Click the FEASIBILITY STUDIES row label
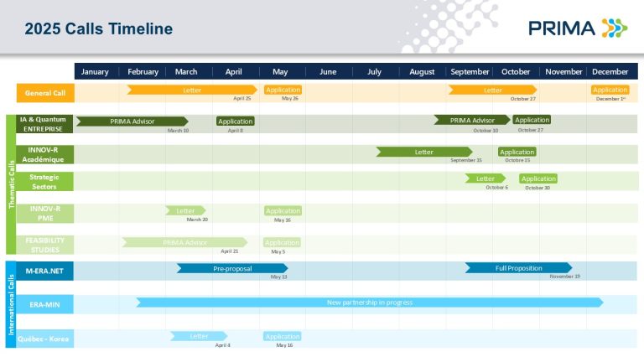 tap(45, 245)
